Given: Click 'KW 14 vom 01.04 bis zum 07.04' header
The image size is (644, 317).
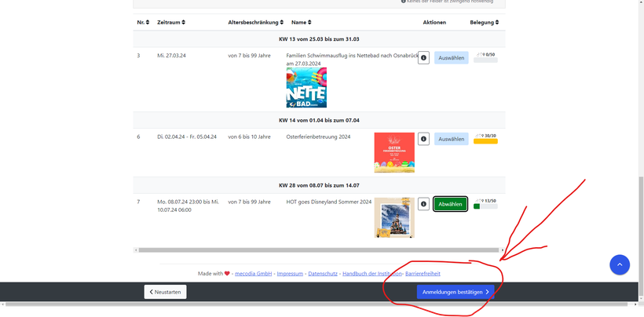Looking at the screenshot, I should point(319,120).
